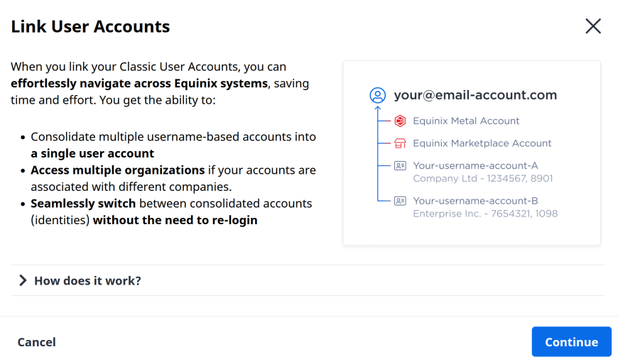Cancel linking user accounts

37,342
